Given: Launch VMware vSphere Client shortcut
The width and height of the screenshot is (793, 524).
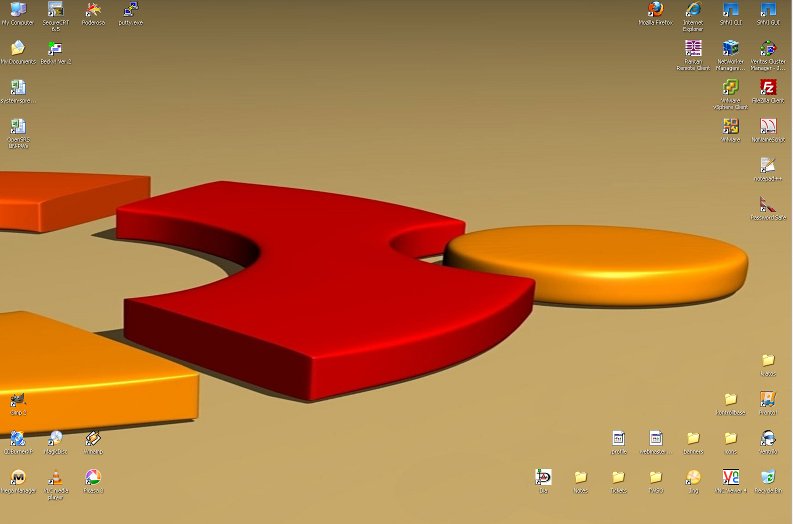Looking at the screenshot, I should click(x=730, y=88).
